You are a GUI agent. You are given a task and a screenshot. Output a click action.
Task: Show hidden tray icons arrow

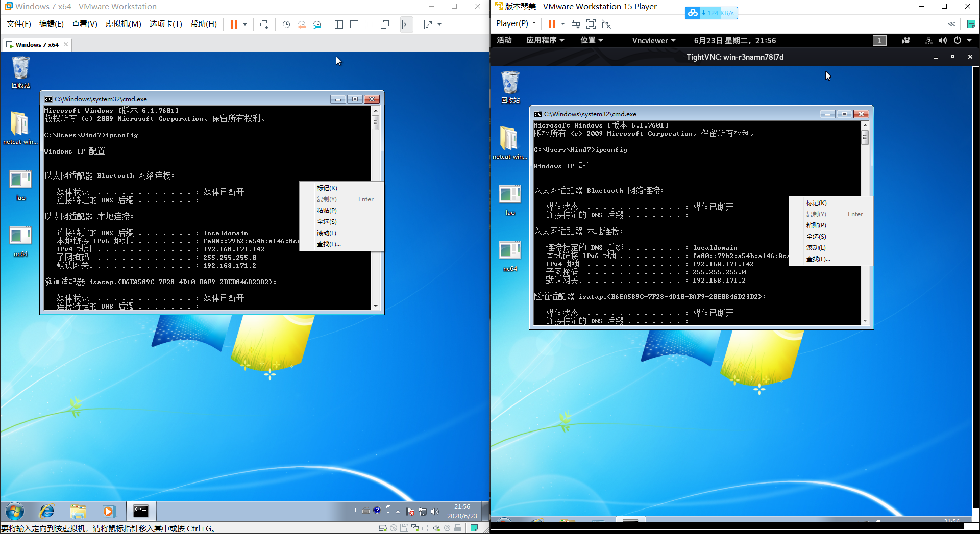click(x=398, y=511)
